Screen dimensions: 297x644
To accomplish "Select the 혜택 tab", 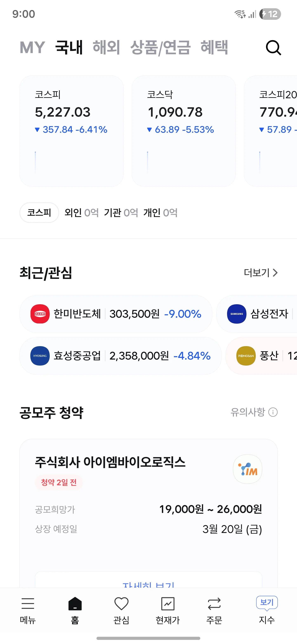I will coord(214,47).
